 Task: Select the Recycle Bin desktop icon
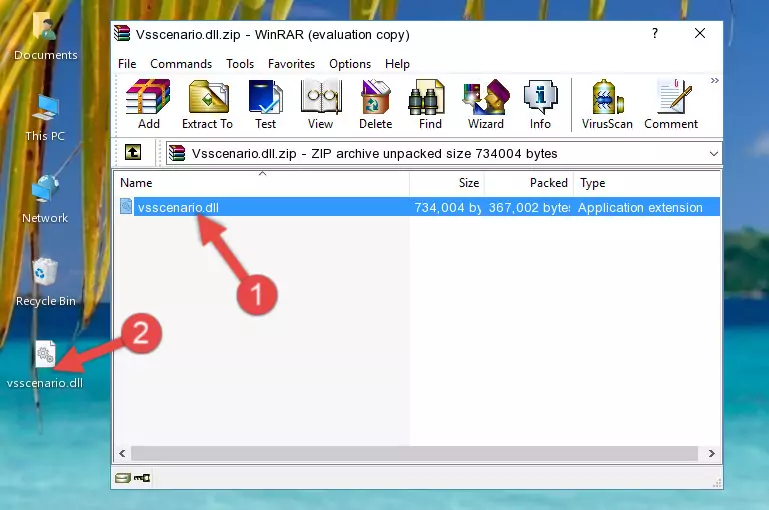coord(46,282)
